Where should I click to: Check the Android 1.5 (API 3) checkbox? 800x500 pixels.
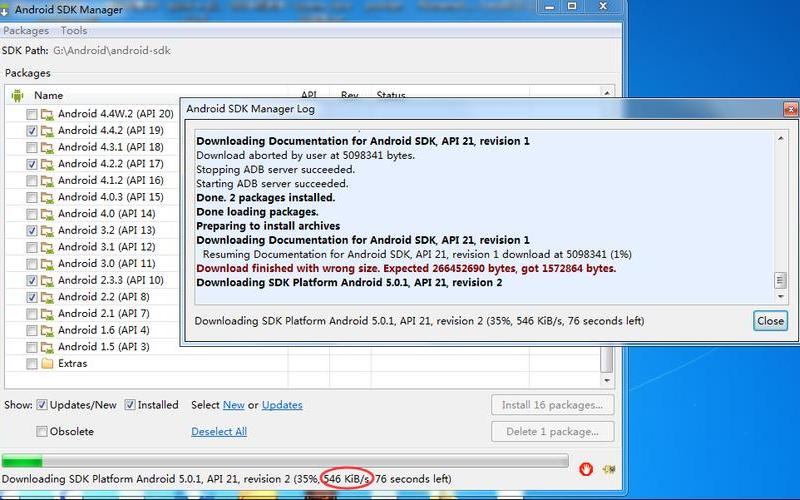[x=32, y=347]
